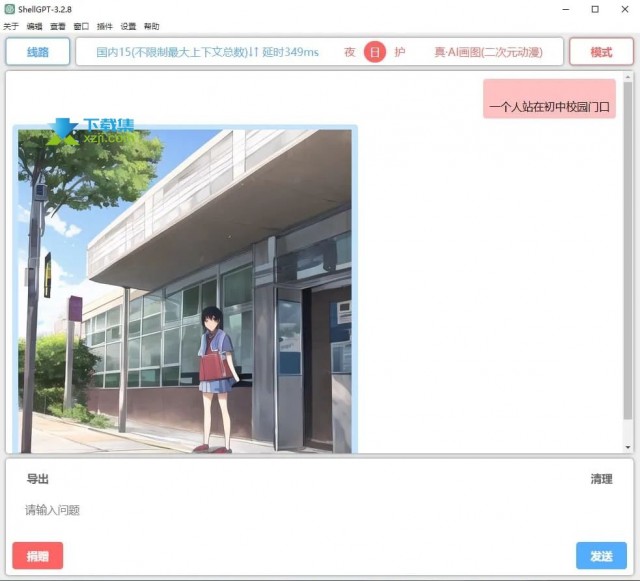640x581 pixels.
Task: Click 清理 to clear the conversation
Action: (601, 479)
